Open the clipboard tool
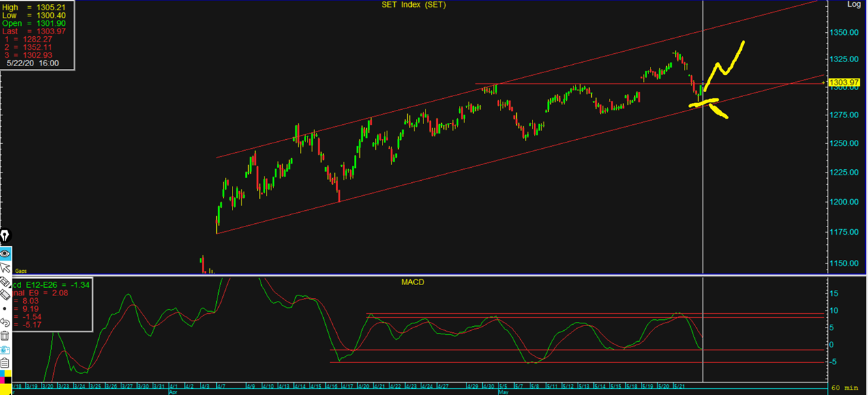 click(5, 362)
